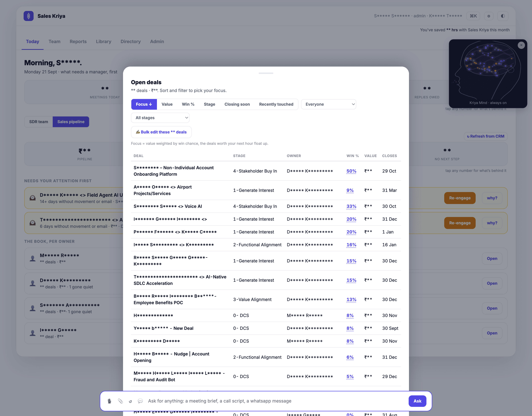Click the Ask button

tap(417, 401)
